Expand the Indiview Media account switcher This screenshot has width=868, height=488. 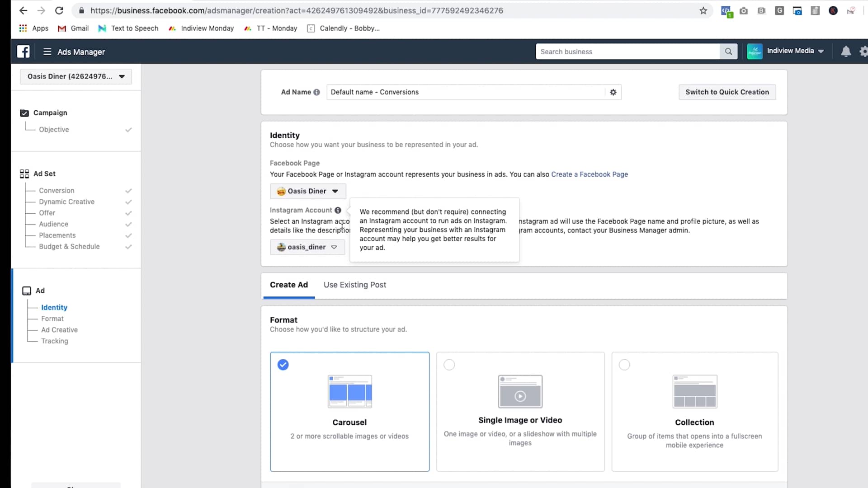point(821,51)
